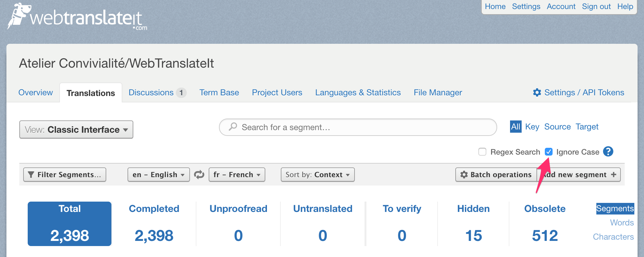Select the Total 2,398 segments box

pos(70,224)
